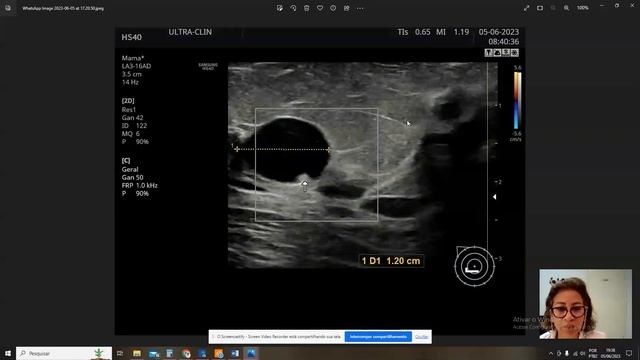Click the Mama* preset label

133,58
